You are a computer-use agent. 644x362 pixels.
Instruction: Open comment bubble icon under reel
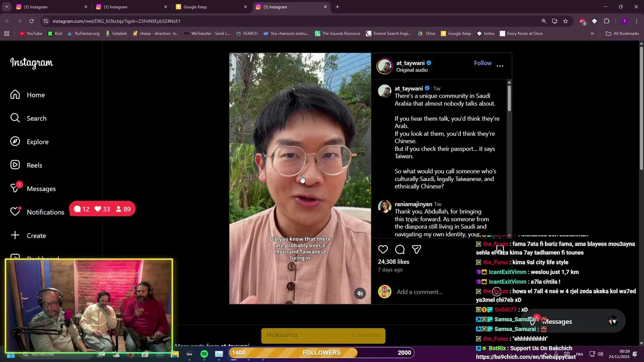click(400, 249)
